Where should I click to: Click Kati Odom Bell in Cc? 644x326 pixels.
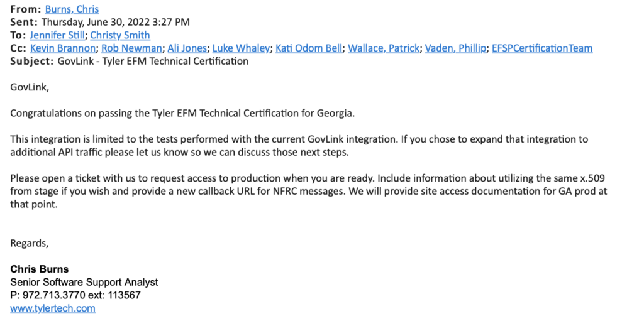308,48
